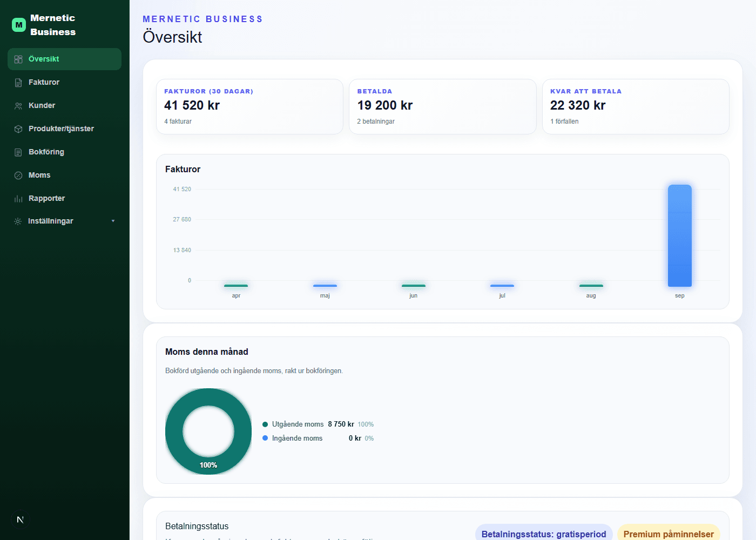Viewport: 756px width, 540px height.
Task: Click the round N badge at bottom left
Action: pyautogui.click(x=20, y=519)
